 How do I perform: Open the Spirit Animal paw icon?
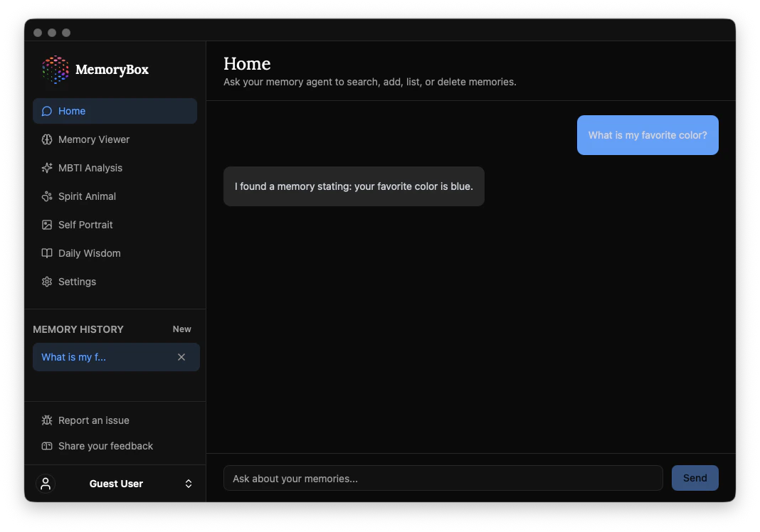47,196
